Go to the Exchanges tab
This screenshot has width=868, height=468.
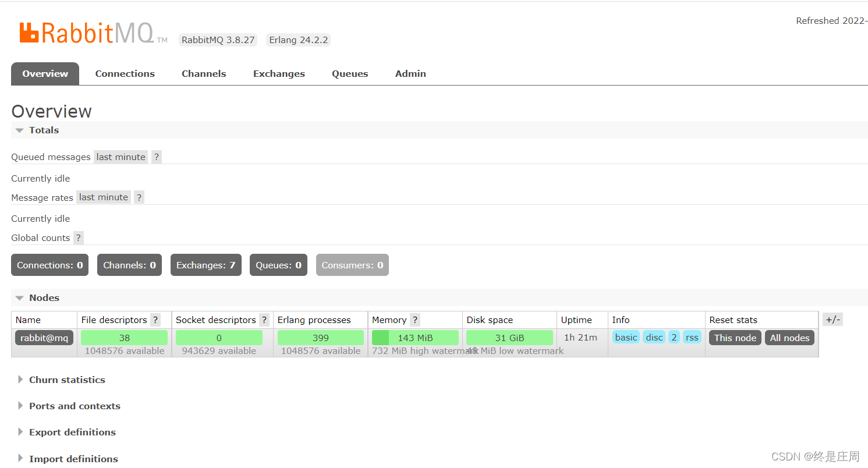tap(279, 74)
